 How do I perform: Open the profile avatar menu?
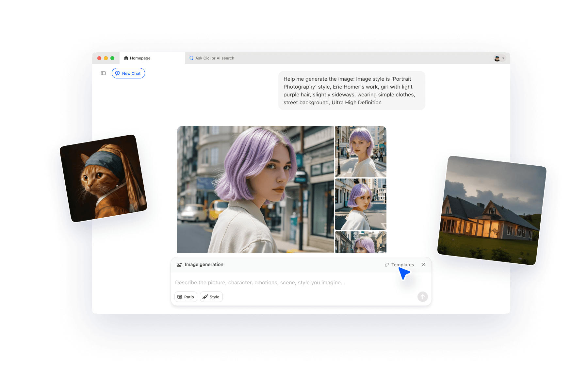tap(497, 58)
